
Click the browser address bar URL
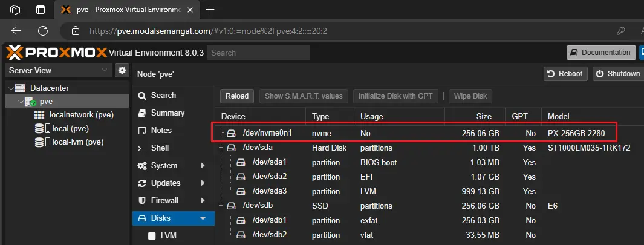click(208, 31)
